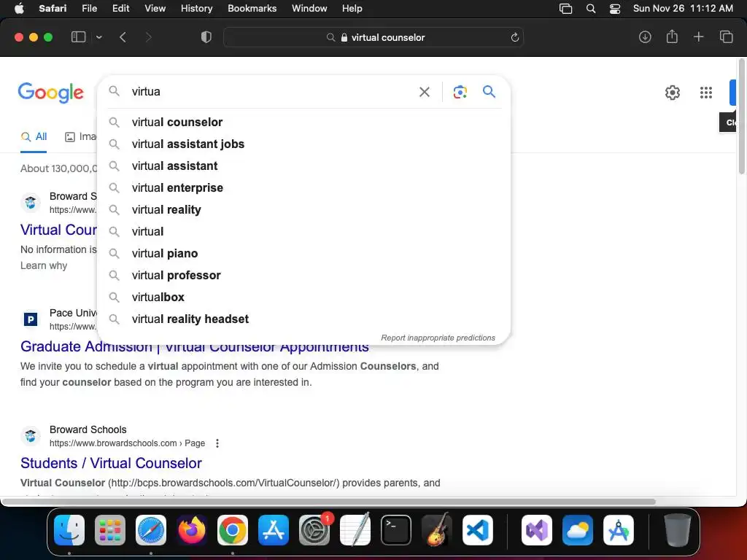Click Report inappropriate predictions link
Viewport: 747px width, 560px height.
tap(438, 338)
